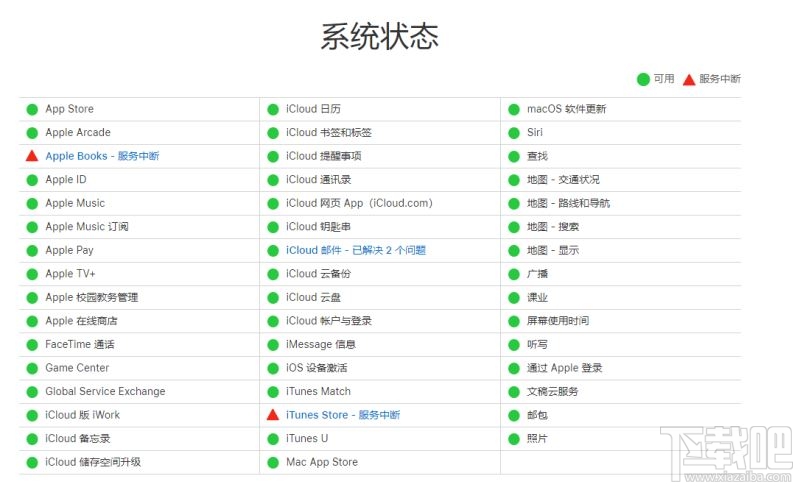The width and height of the screenshot is (800, 487).
Task: Select the Apple 在线商店 entry
Action: [82, 321]
